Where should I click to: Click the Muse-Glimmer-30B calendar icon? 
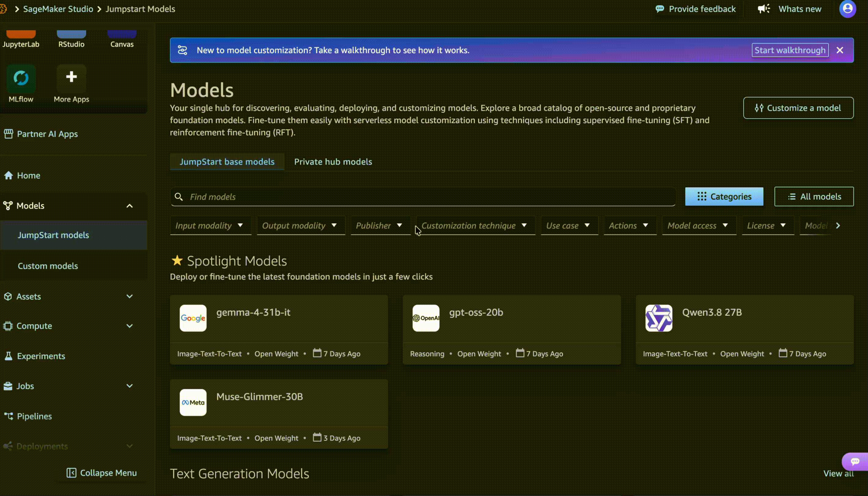(x=317, y=437)
